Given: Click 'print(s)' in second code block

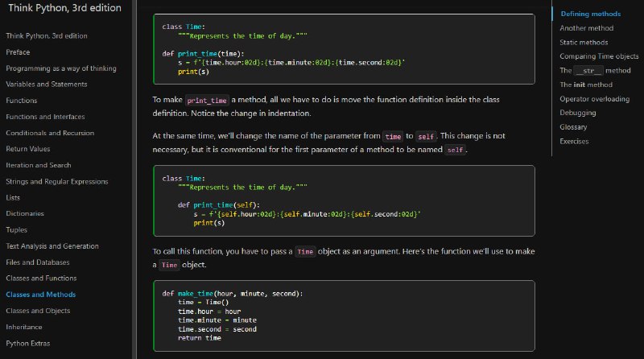Looking at the screenshot, I should [x=209, y=223].
